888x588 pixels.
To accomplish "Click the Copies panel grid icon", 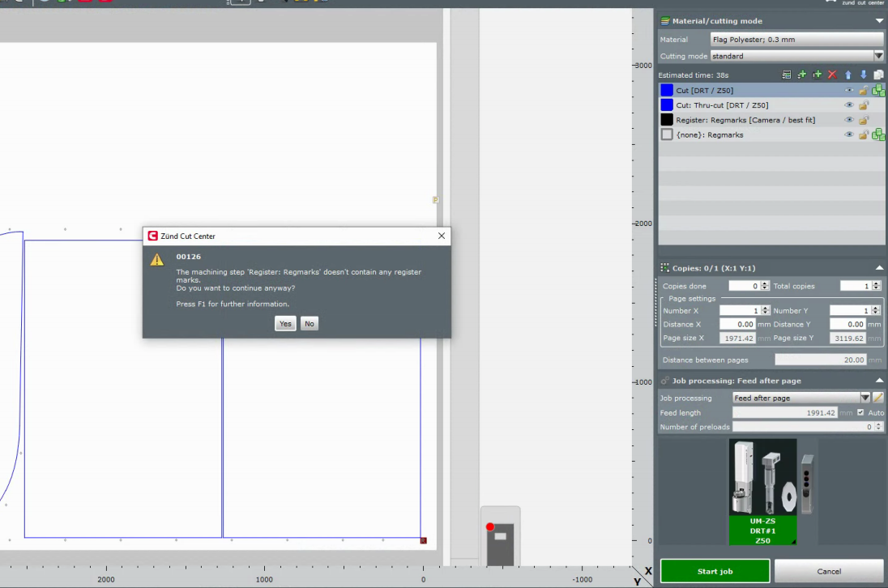I will pos(665,268).
